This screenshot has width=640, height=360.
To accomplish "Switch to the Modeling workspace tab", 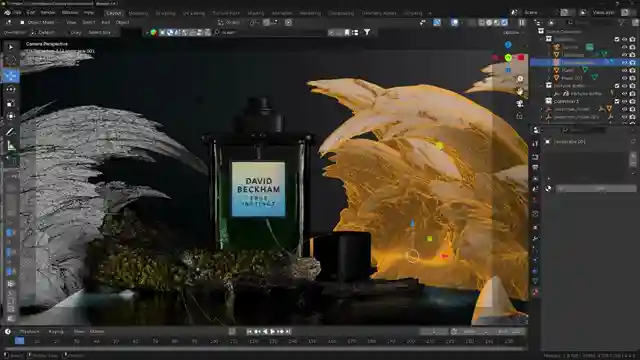I will (x=138, y=13).
